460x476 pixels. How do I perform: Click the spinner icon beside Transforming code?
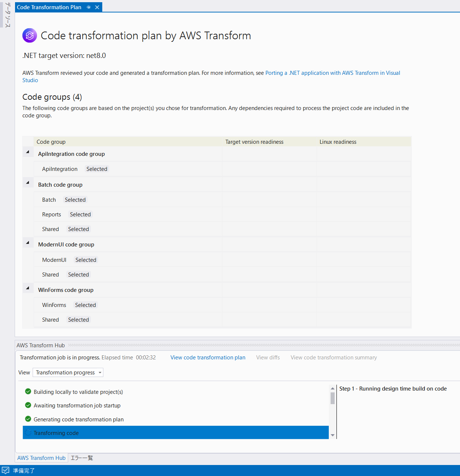(28, 433)
